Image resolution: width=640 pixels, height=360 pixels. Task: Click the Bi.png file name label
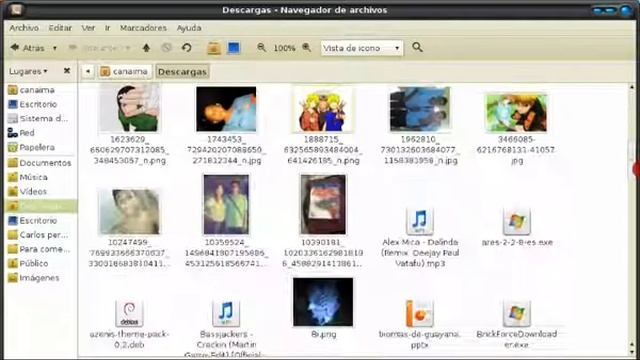(323, 334)
